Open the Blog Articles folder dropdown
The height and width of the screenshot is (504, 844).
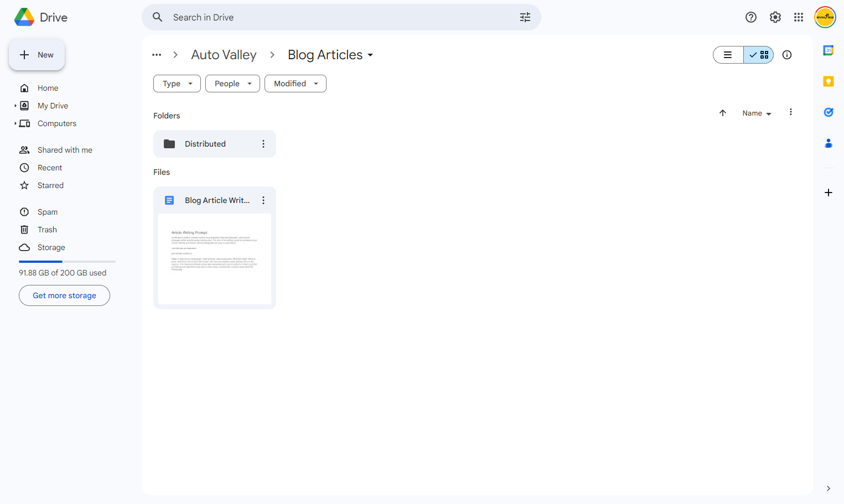[330, 55]
